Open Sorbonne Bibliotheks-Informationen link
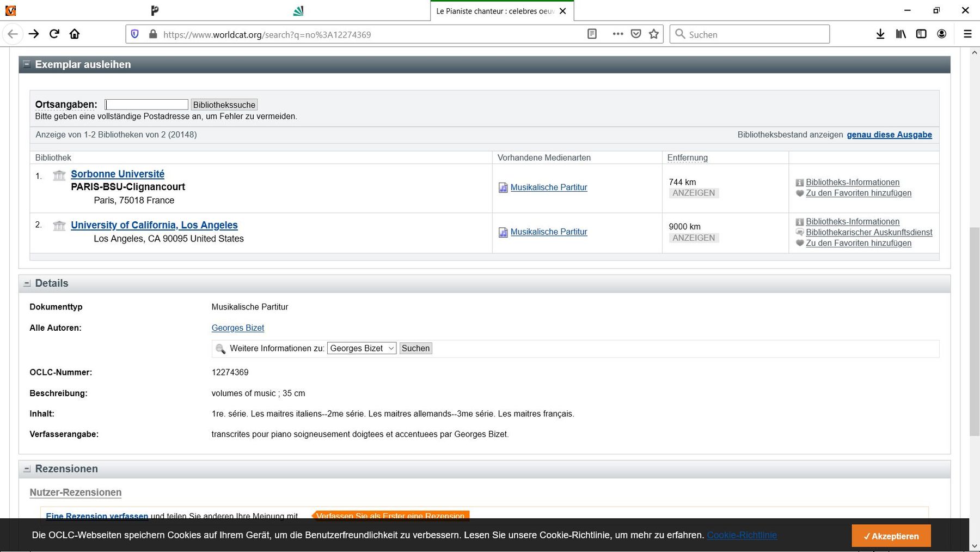980x552 pixels. coord(853,182)
